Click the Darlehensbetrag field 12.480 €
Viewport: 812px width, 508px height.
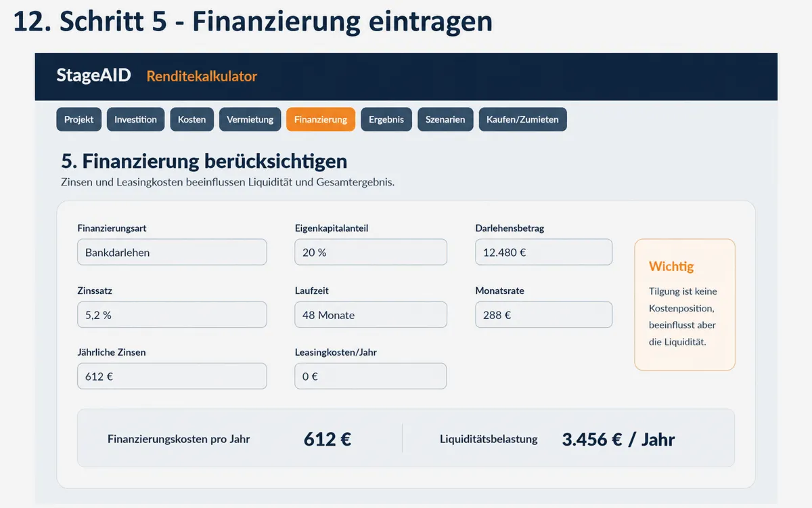pyautogui.click(x=544, y=252)
